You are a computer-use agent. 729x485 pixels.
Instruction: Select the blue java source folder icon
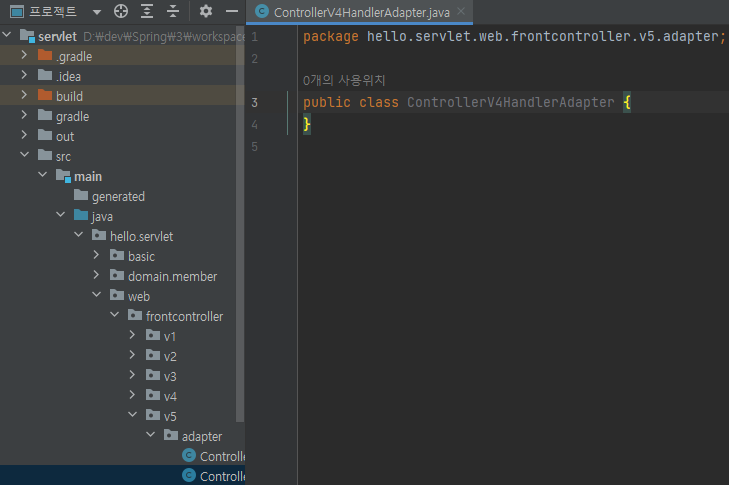pyautogui.click(x=81, y=215)
